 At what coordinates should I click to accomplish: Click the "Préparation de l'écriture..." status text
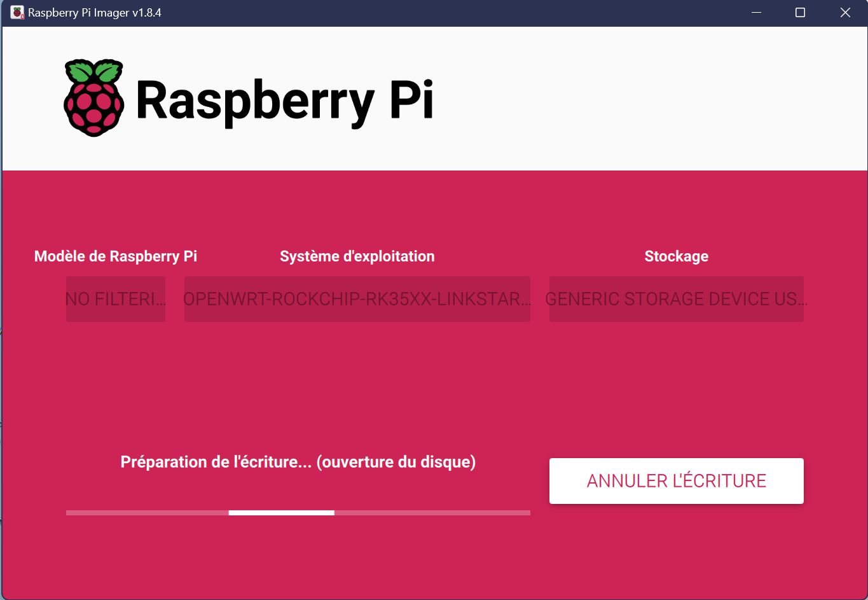(298, 462)
